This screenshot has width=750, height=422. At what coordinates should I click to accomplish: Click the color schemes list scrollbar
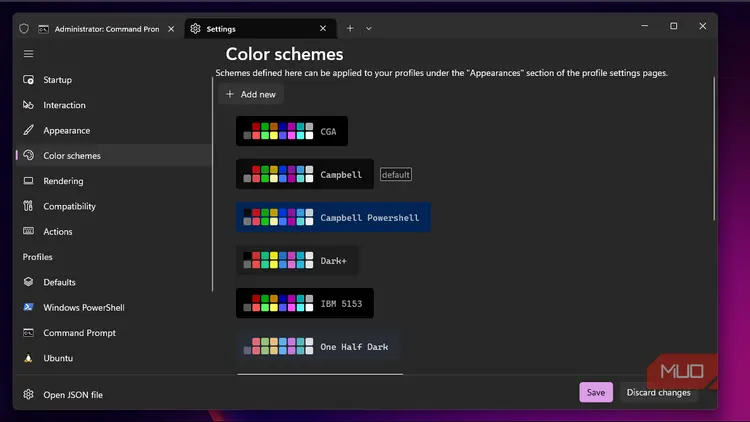pyautogui.click(x=714, y=148)
